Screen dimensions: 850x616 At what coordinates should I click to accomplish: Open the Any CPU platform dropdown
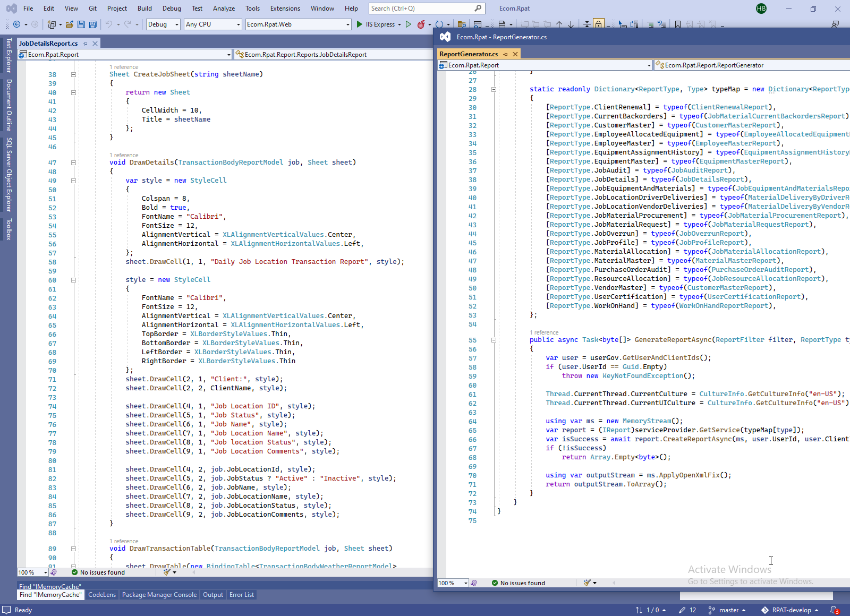click(213, 24)
